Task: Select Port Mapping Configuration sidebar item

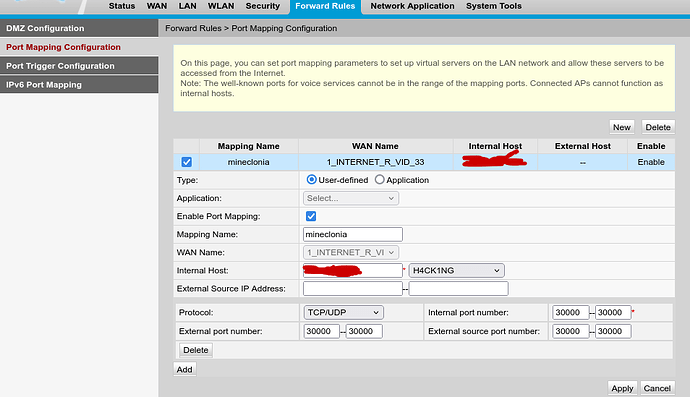Action: [79, 47]
